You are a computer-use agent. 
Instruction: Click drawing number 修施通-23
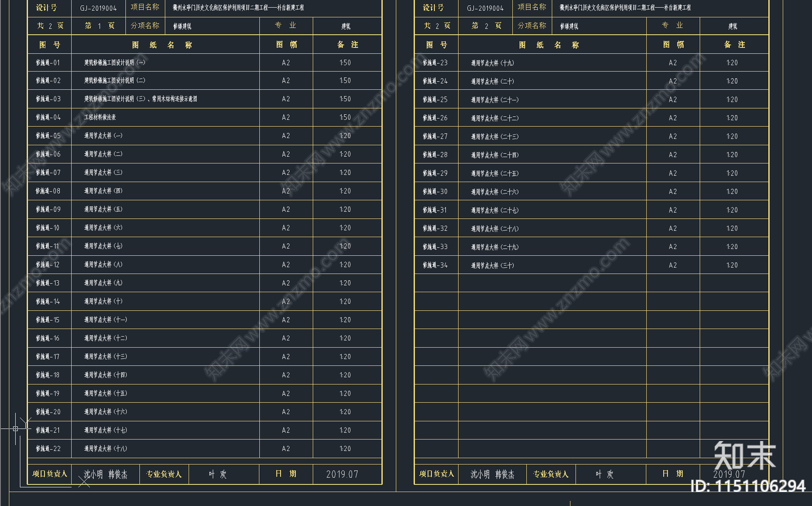point(435,63)
